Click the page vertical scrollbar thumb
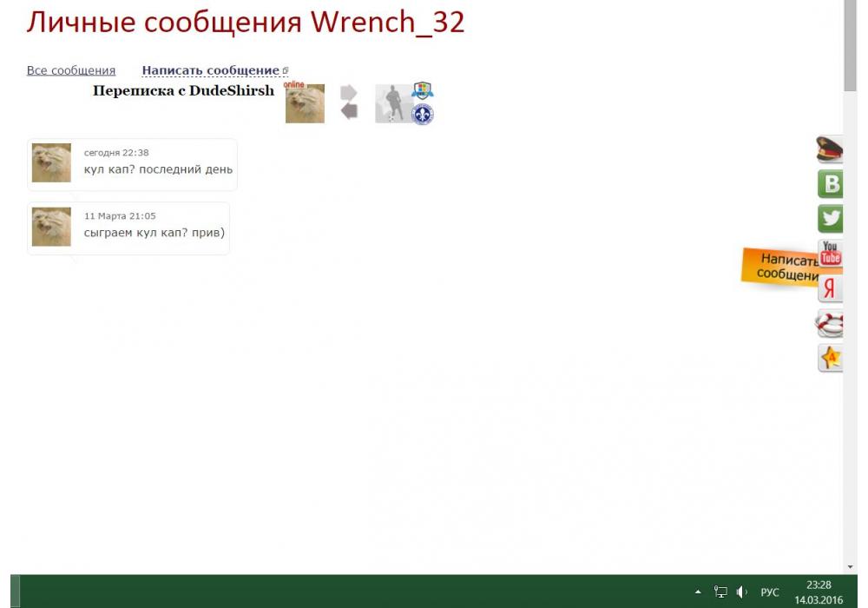Image resolution: width=868 pixels, height=608 pixels. coord(850,45)
